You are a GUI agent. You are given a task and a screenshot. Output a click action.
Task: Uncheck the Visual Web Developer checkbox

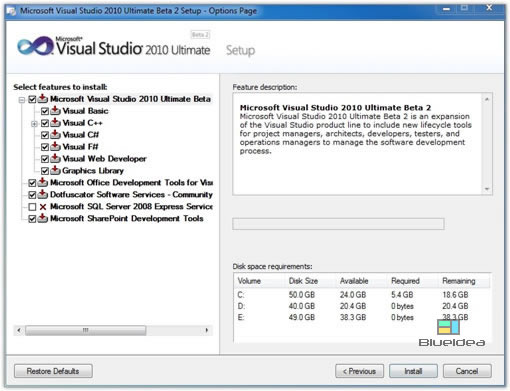45,159
